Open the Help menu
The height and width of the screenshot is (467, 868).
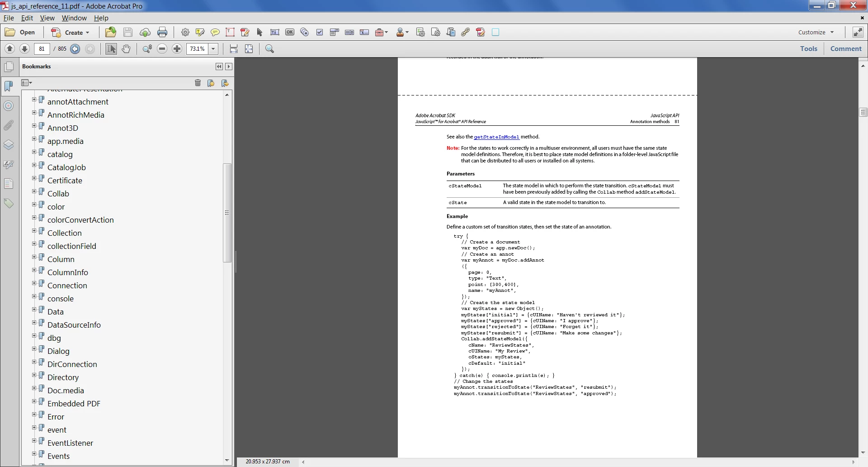[101, 18]
